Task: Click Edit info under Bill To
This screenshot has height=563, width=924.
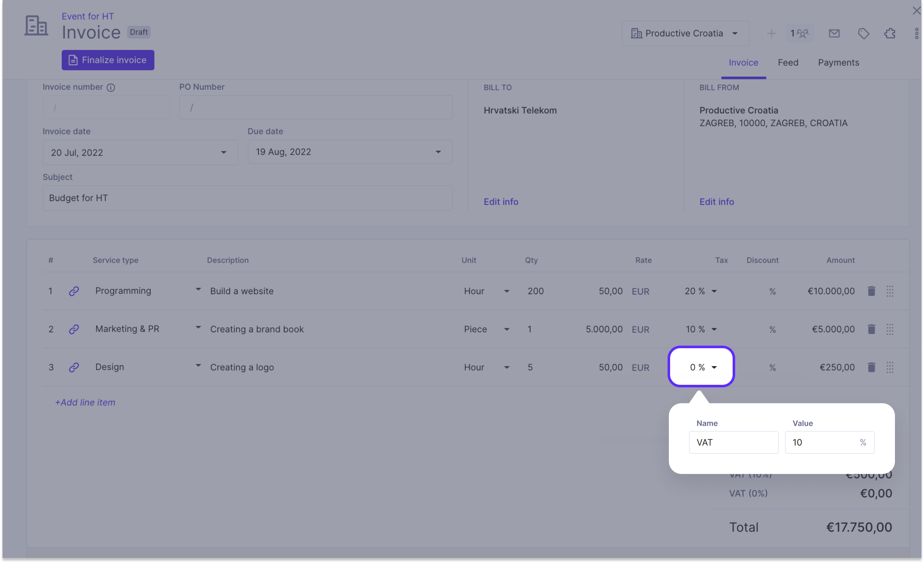Action: [501, 202]
